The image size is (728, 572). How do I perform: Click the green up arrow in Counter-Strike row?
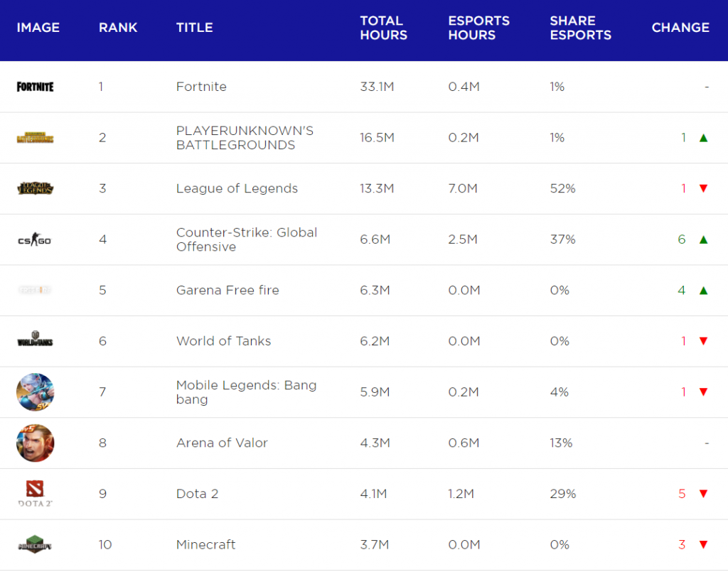[x=703, y=239]
